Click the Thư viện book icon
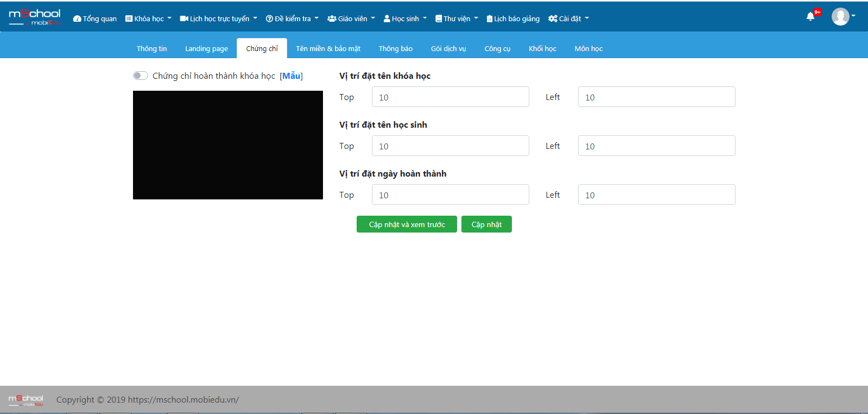 (x=439, y=18)
